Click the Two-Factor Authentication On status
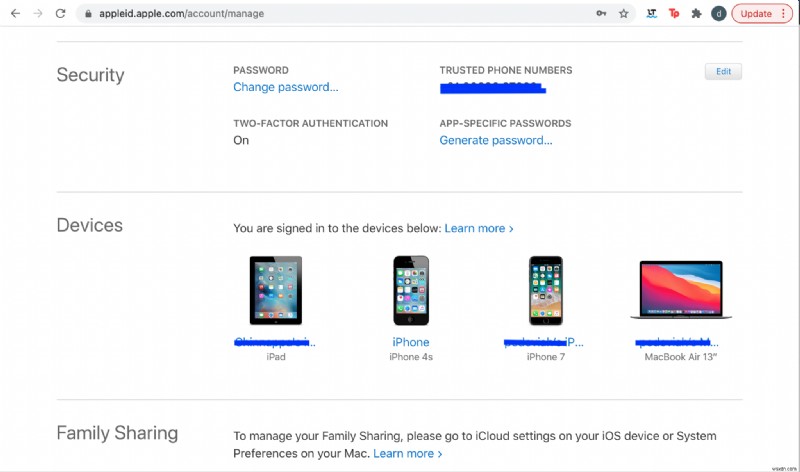800x472 pixels. point(241,140)
